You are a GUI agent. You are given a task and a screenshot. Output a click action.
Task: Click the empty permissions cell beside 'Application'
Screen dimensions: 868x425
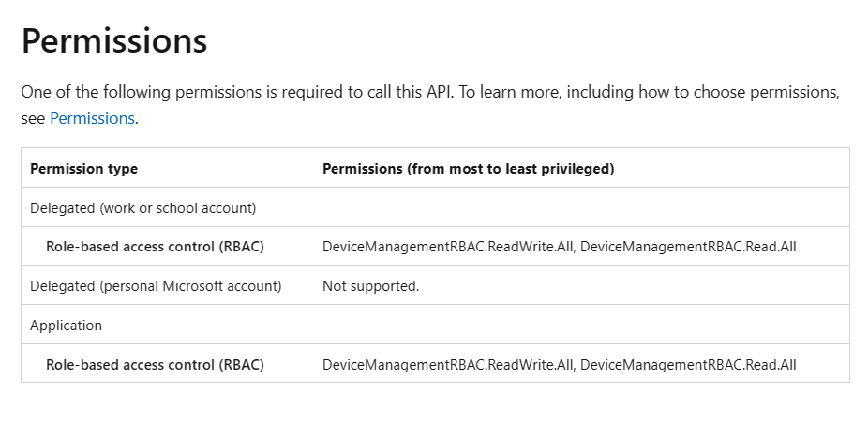581,325
